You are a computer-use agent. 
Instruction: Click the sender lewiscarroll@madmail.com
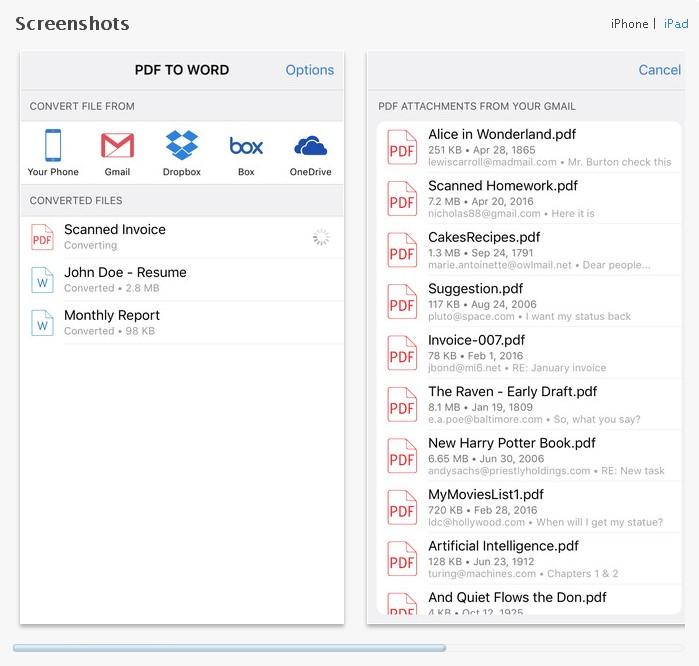click(x=492, y=162)
